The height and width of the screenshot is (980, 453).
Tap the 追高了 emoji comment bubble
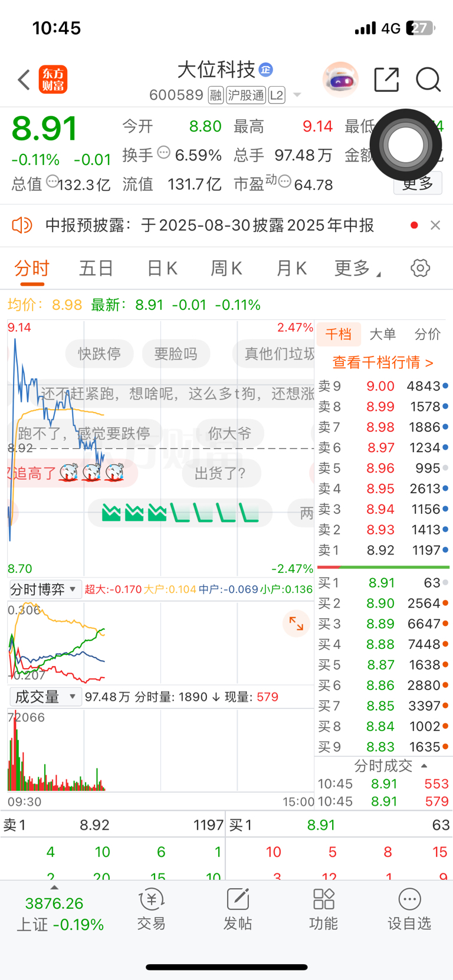tap(73, 473)
